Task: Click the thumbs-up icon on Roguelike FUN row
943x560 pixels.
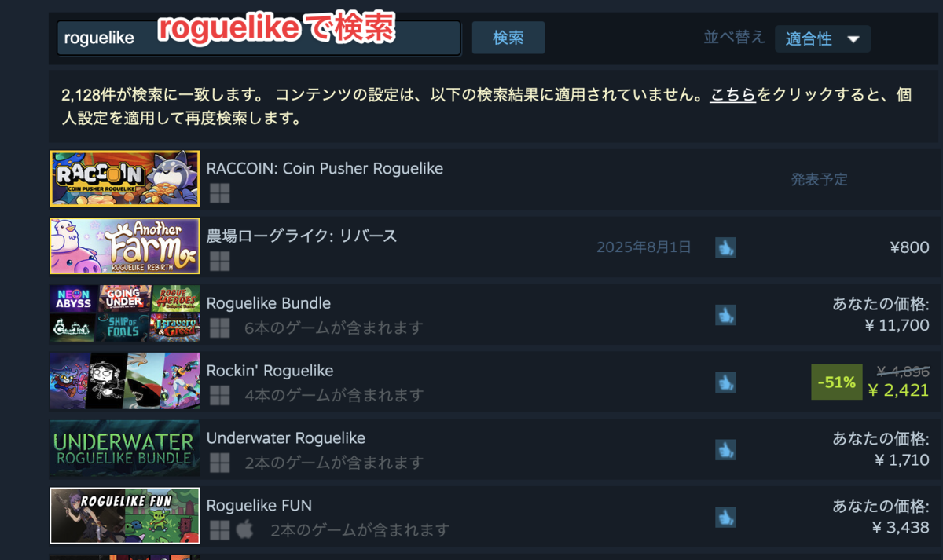Action: point(725,518)
